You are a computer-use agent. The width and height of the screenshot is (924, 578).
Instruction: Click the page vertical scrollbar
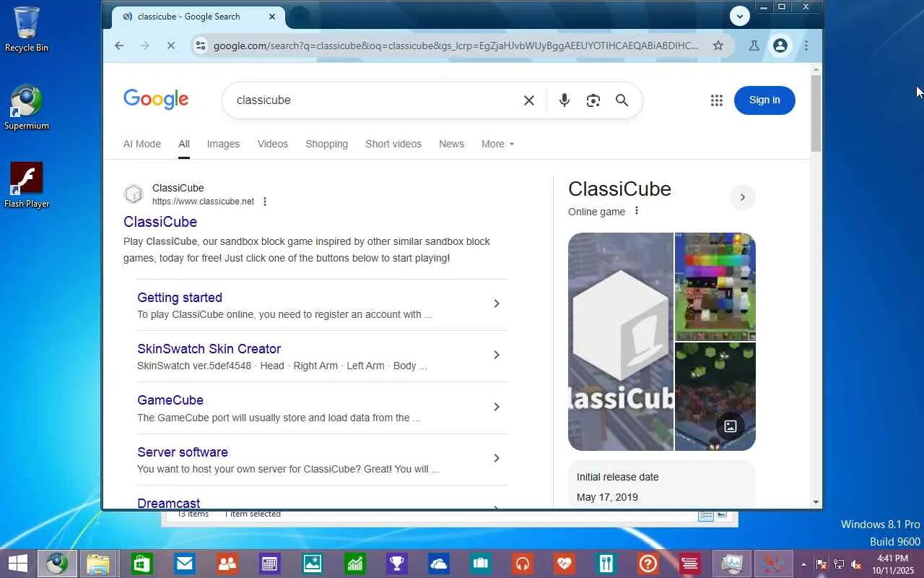click(x=816, y=113)
